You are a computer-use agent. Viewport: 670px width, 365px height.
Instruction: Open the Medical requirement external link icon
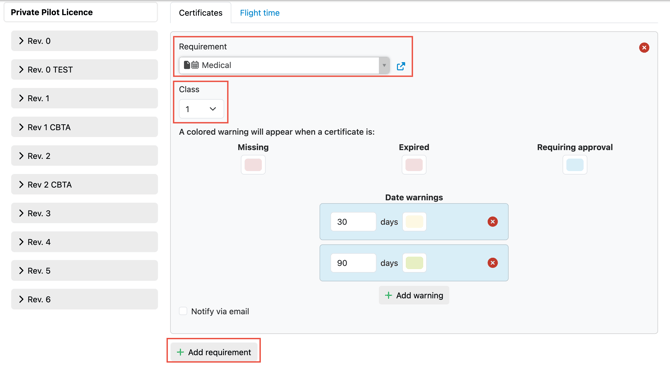(401, 66)
